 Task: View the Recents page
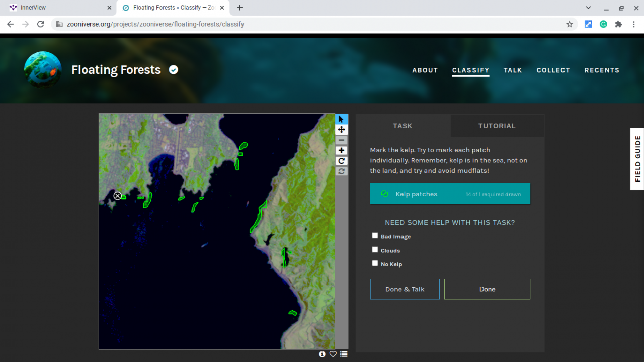[x=602, y=70]
